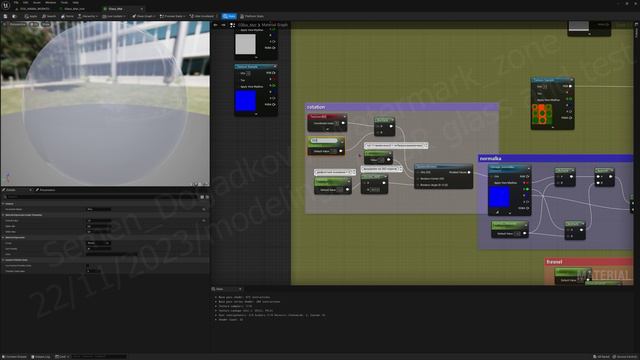Open the File menu

click(x=16, y=2)
